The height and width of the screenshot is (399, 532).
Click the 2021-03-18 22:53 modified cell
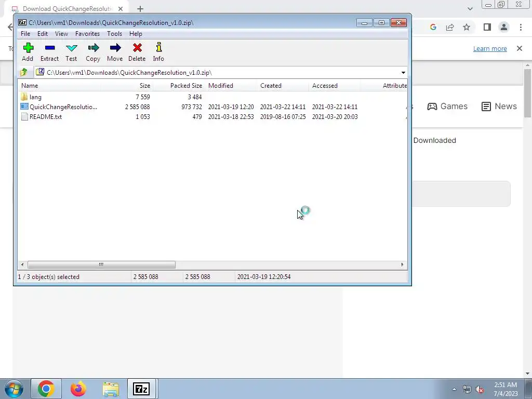coord(231,117)
